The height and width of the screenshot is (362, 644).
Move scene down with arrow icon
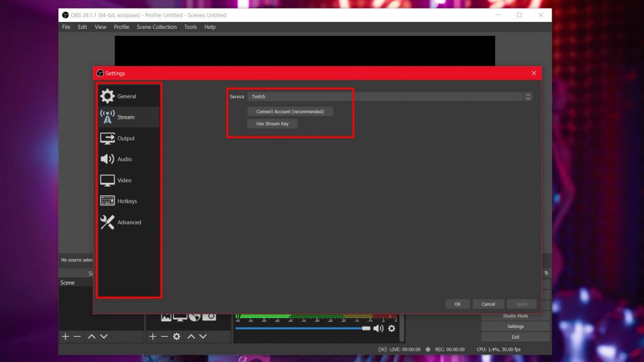[104, 337]
